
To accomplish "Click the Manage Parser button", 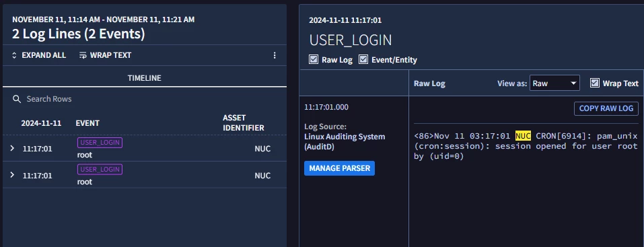I will click(x=339, y=168).
